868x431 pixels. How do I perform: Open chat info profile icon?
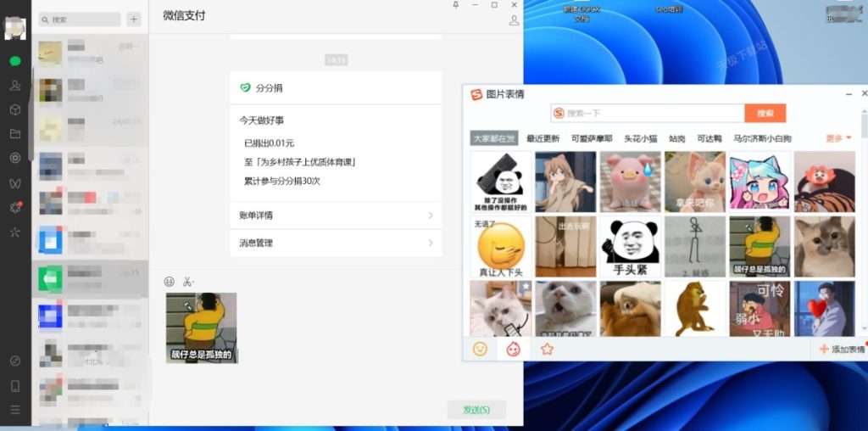[x=514, y=20]
